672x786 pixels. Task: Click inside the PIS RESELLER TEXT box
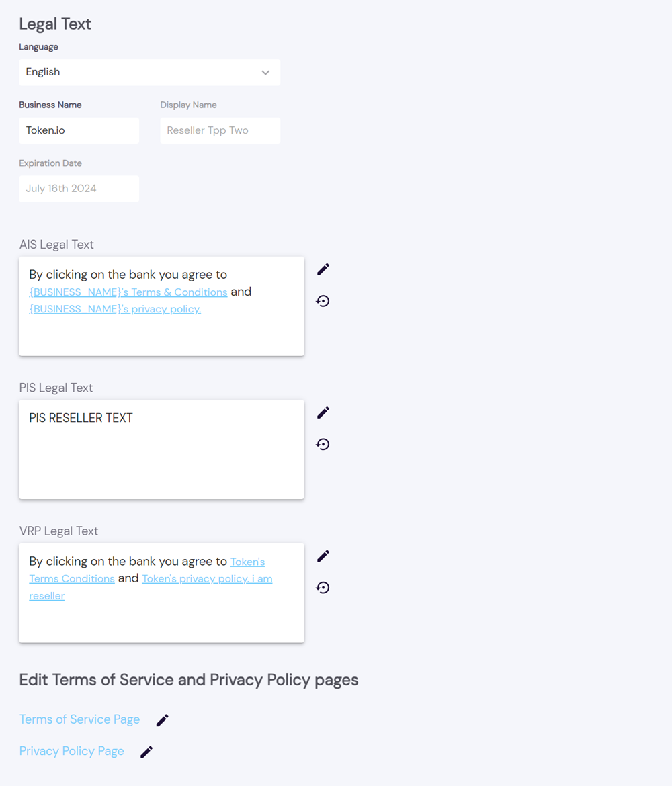tap(161, 450)
